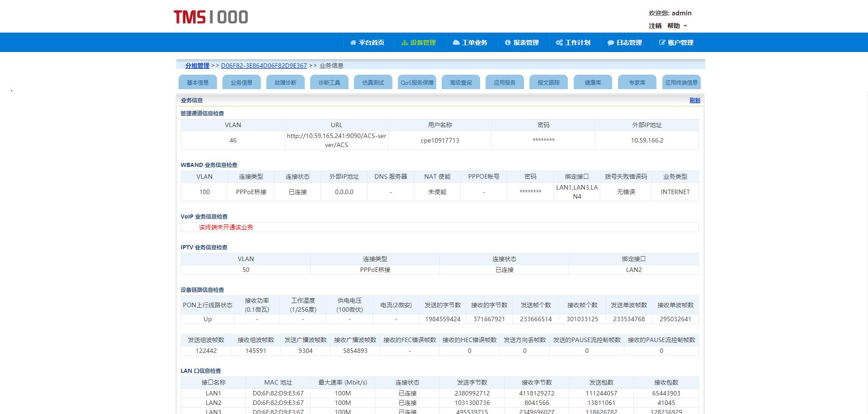The width and height of the screenshot is (868, 414).
Task: Switch to the 业务信息 tab
Action: pyautogui.click(x=241, y=82)
